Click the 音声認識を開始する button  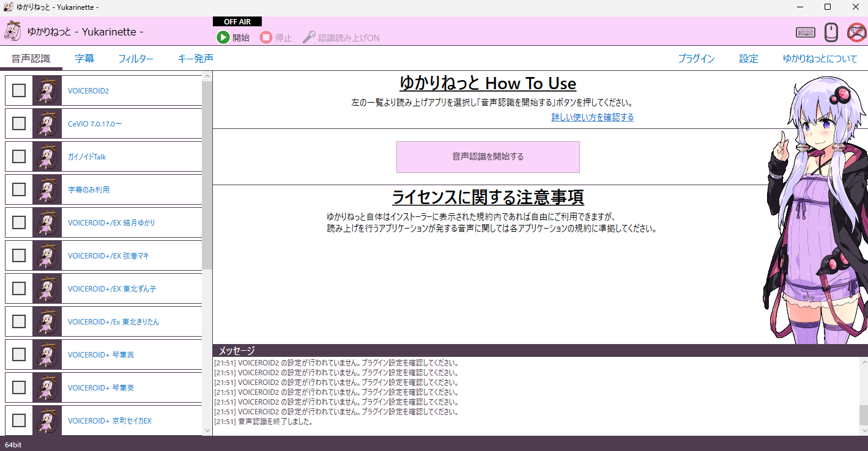tap(488, 157)
